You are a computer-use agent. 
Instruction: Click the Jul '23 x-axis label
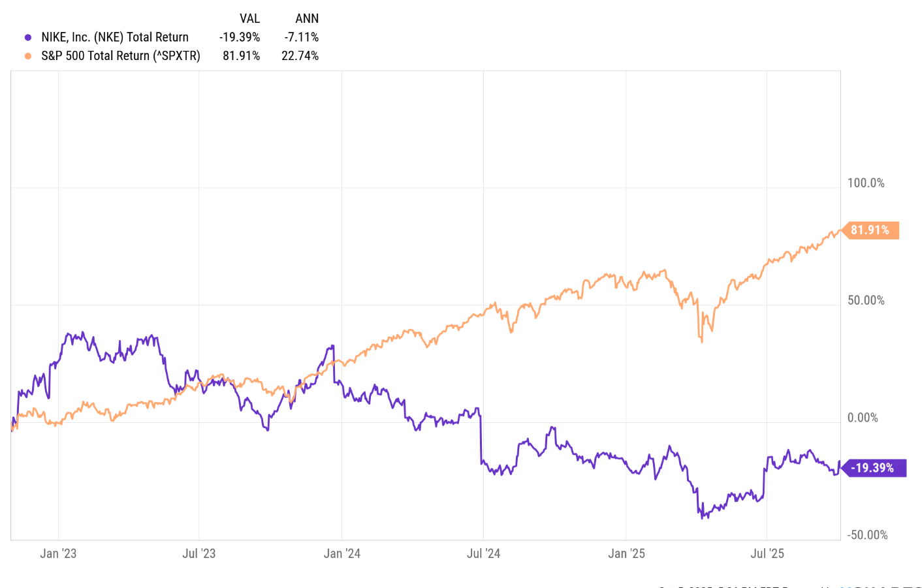pyautogui.click(x=199, y=553)
